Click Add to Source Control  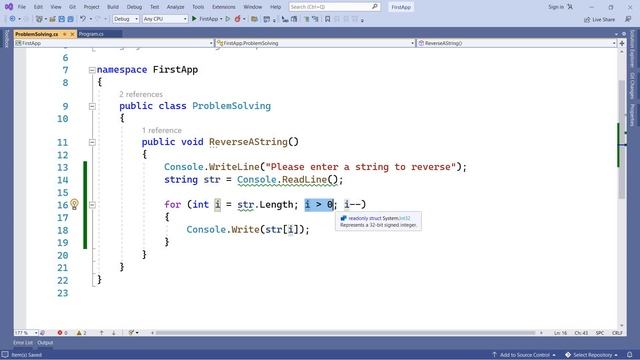pyautogui.click(x=524, y=355)
